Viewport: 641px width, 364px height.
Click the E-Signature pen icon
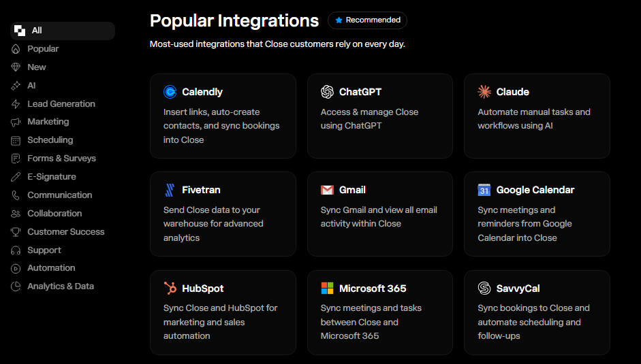(16, 177)
